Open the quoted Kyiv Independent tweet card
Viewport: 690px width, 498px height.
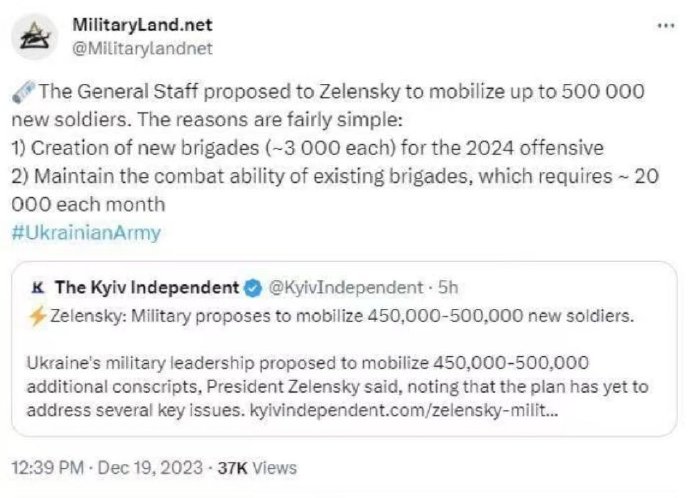(344, 349)
